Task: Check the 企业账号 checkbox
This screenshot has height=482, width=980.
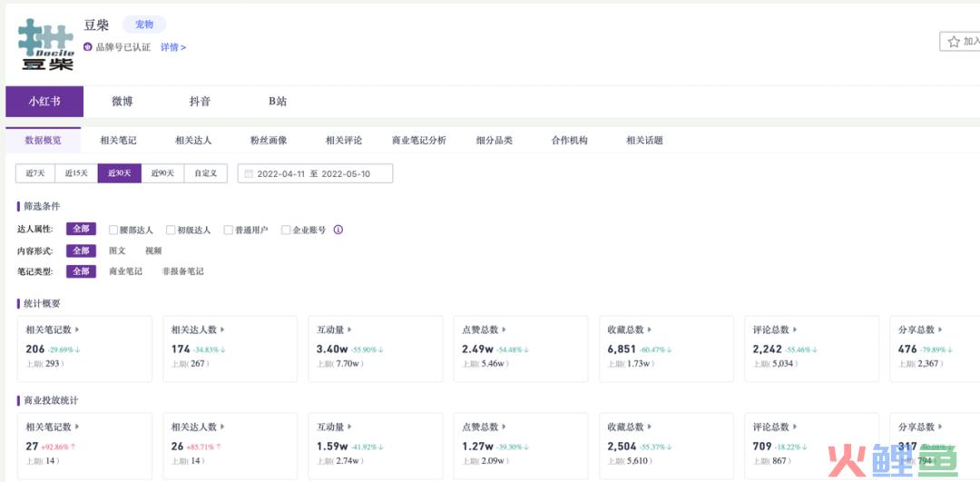Action: [x=286, y=230]
